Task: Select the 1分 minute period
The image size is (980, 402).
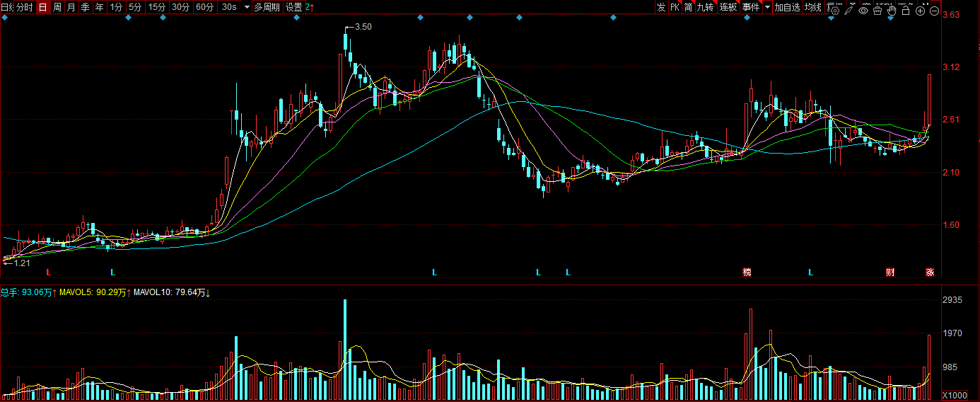Action: click(x=117, y=7)
